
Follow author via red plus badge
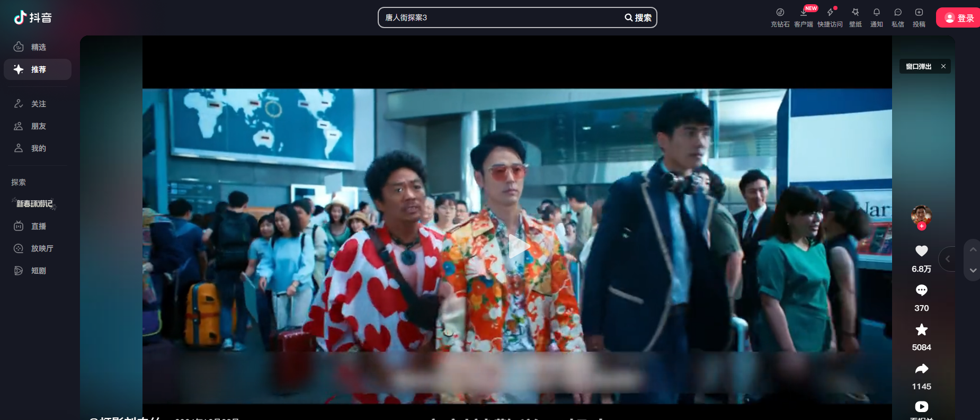(x=922, y=226)
